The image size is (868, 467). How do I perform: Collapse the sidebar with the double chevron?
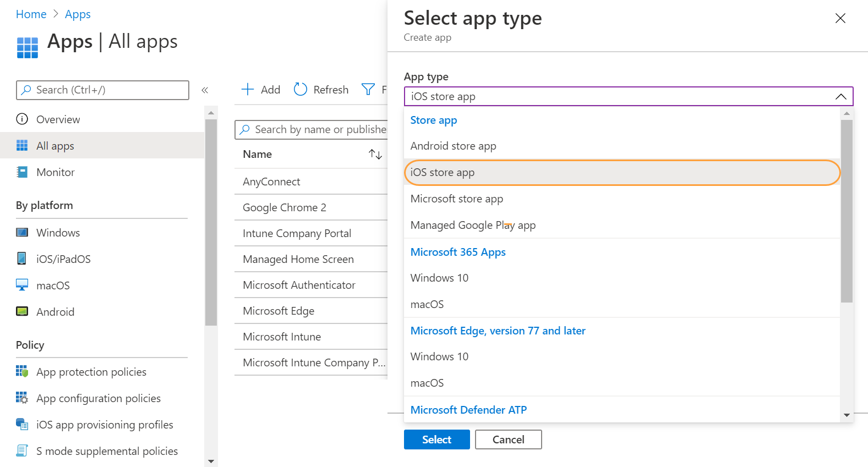click(205, 90)
